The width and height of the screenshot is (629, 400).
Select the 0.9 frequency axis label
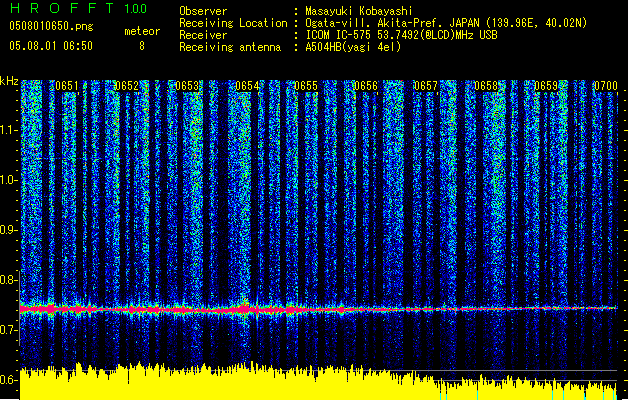tap(9, 230)
